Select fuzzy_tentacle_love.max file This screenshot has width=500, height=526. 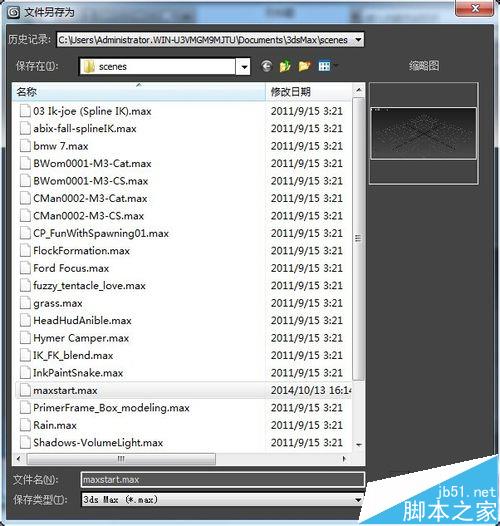coord(89,285)
